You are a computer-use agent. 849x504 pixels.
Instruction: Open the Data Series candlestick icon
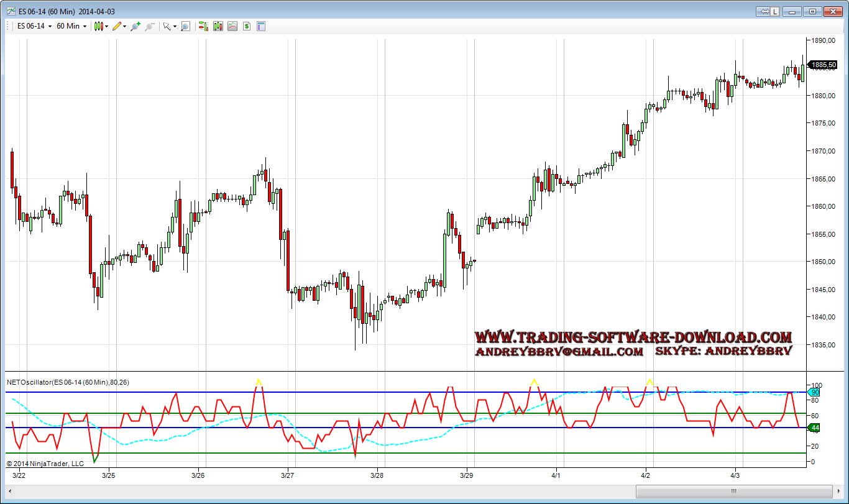[x=218, y=26]
